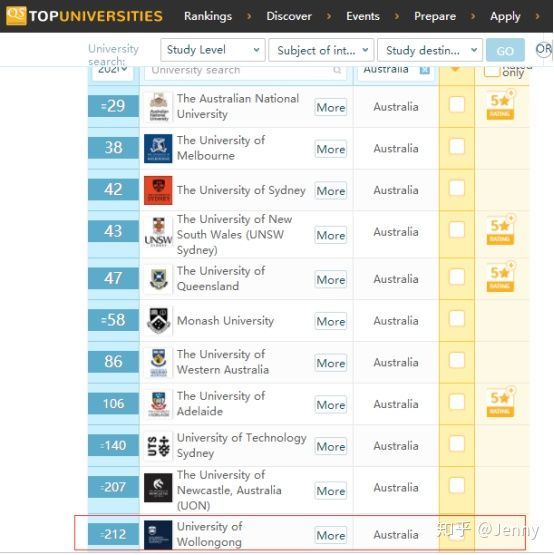Enable the Rated only checkbox
Screen dimensions: 554x555
[x=492, y=71]
